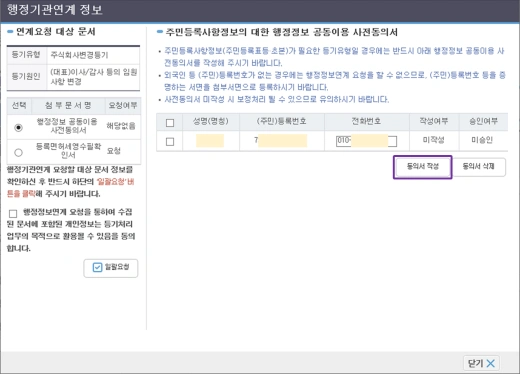Image resolution: width=520 pixels, height=374 pixels.
Task: Click the 등기유형 label
Action: [x=26, y=55]
